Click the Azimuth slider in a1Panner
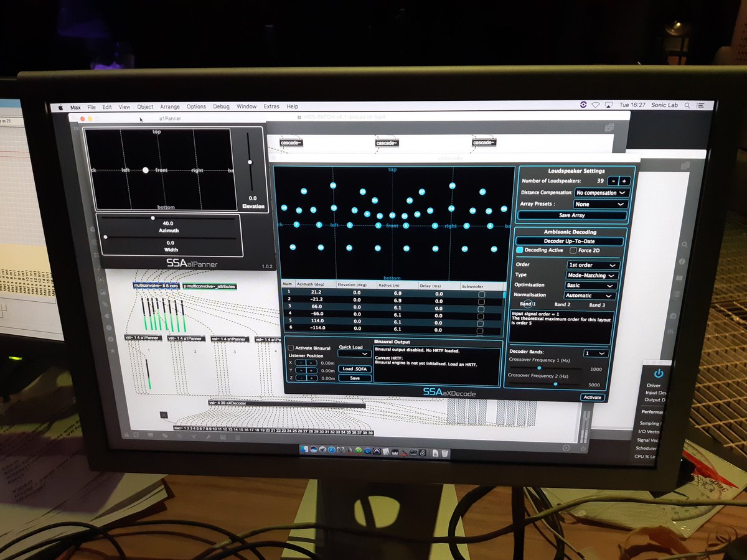The width and height of the screenshot is (747, 560). coord(168,218)
